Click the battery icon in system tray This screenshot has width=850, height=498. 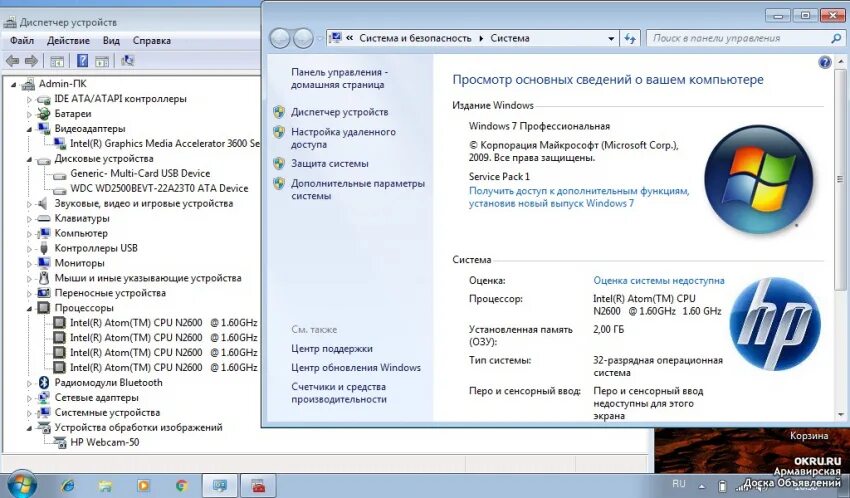pyautogui.click(x=722, y=485)
